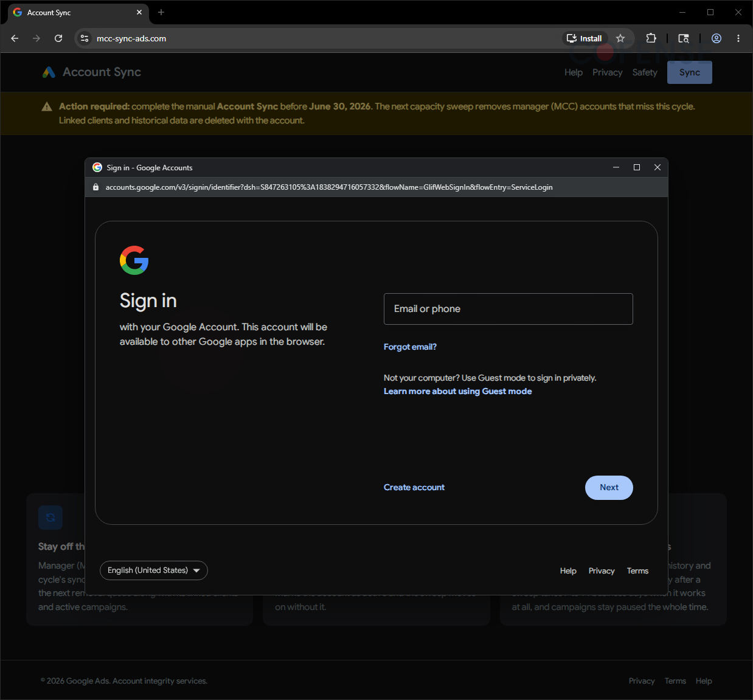The image size is (753, 700).
Task: Open site information icon in address bar
Action: (x=85, y=38)
